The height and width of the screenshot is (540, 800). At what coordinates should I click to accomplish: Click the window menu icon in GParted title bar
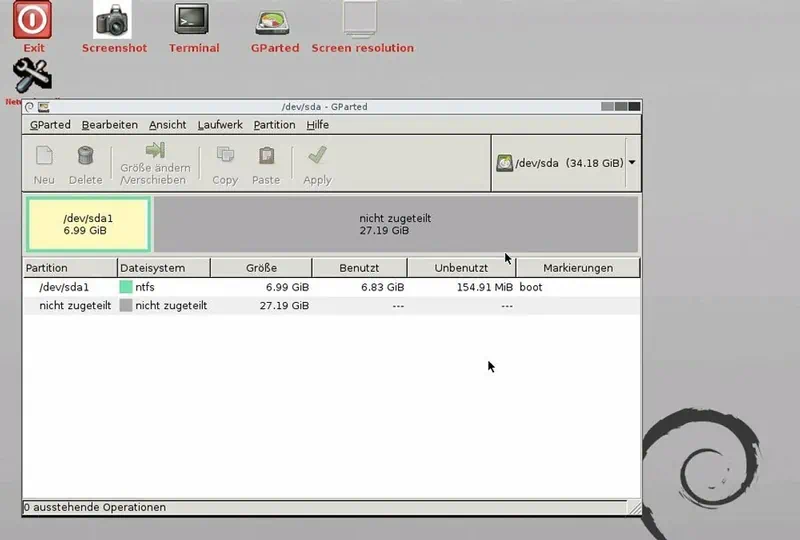[30, 107]
